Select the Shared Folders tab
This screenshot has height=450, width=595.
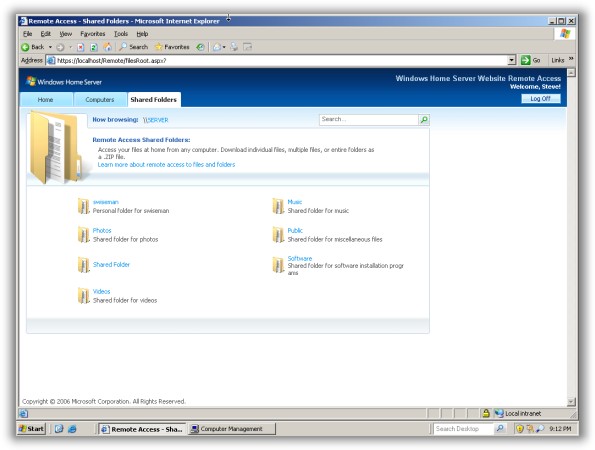coord(154,100)
